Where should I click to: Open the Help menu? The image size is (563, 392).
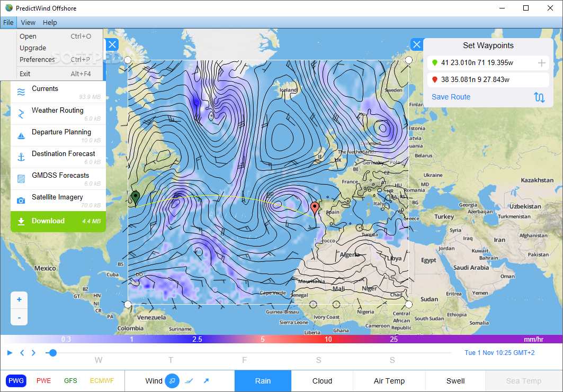(x=50, y=22)
